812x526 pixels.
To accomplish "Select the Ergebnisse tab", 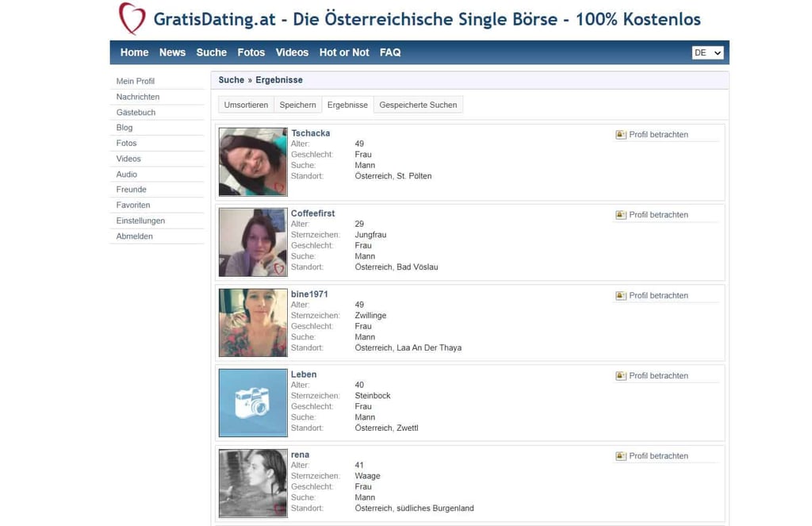I will [x=347, y=105].
